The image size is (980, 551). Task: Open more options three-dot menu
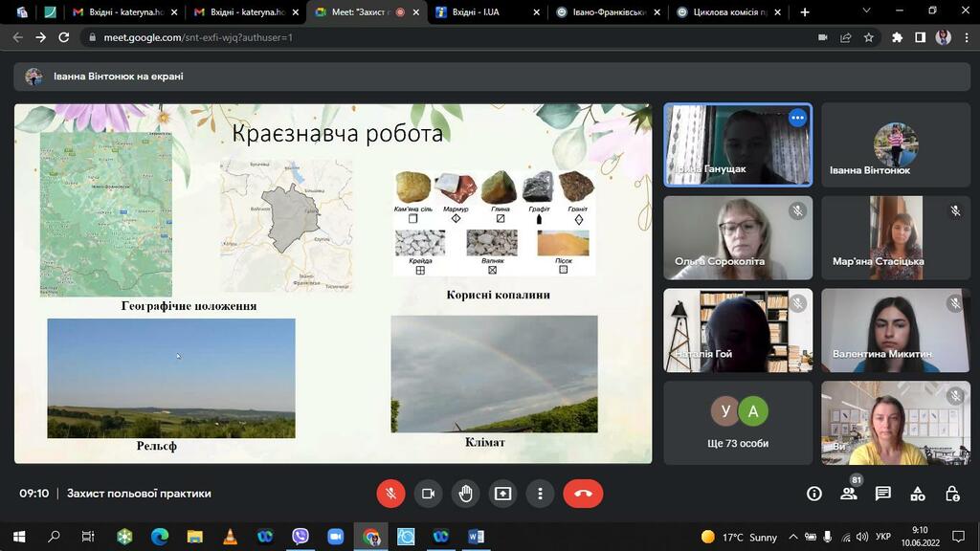pyautogui.click(x=541, y=494)
